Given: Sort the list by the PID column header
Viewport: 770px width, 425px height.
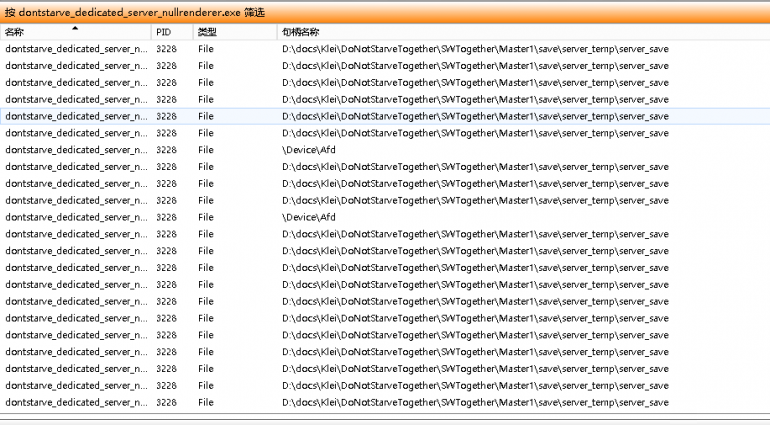Looking at the screenshot, I should 172,32.
